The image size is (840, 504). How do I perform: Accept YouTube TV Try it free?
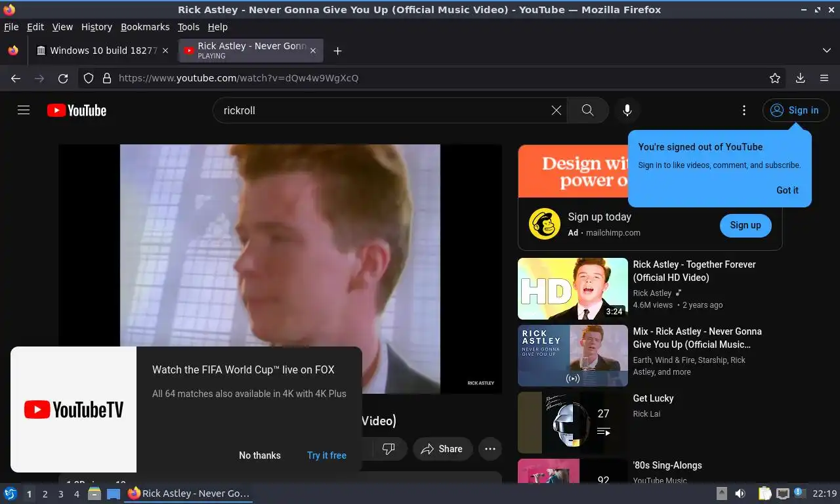(x=327, y=455)
